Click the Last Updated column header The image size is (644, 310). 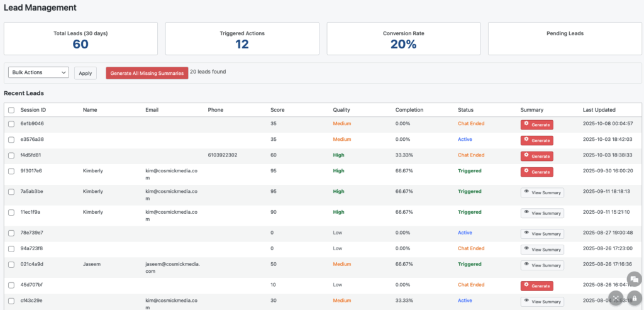pyautogui.click(x=599, y=110)
